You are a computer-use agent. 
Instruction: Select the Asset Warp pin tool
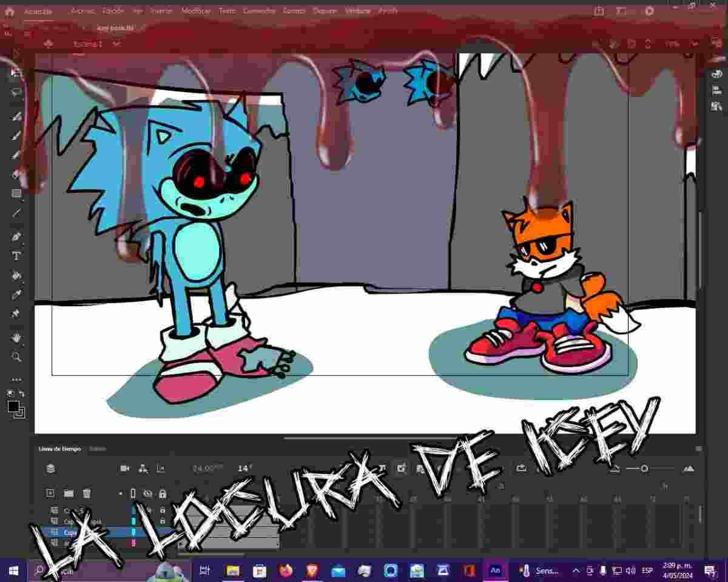(x=16, y=314)
